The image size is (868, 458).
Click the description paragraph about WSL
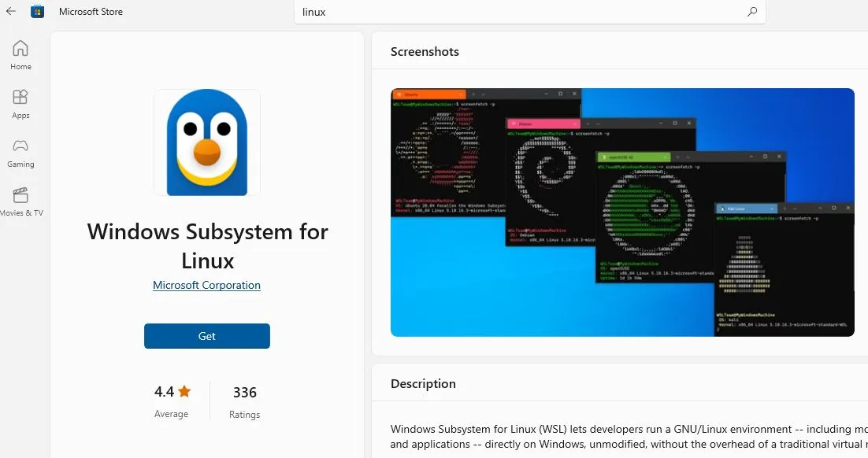pyautogui.click(x=629, y=437)
